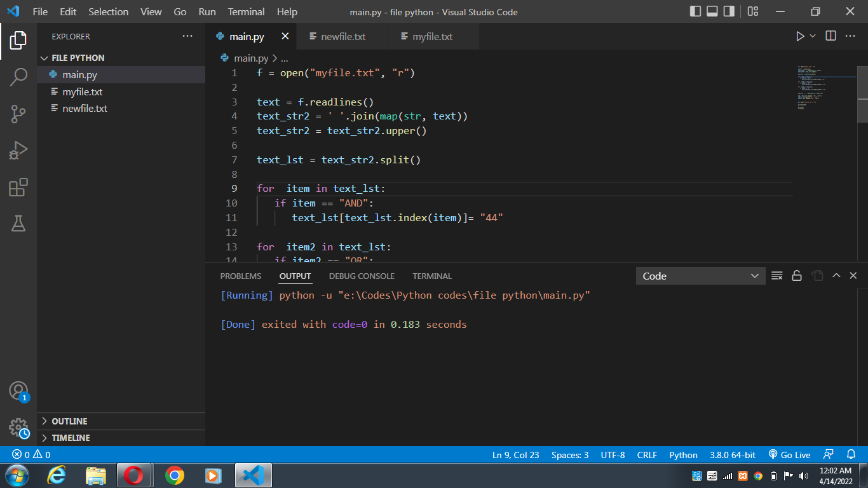Open the Run and Debug view
The width and height of the screenshot is (868, 488).
coord(18,150)
